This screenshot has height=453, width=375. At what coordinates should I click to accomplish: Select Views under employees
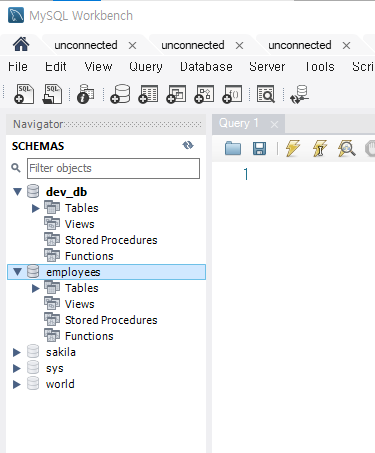[x=79, y=304]
